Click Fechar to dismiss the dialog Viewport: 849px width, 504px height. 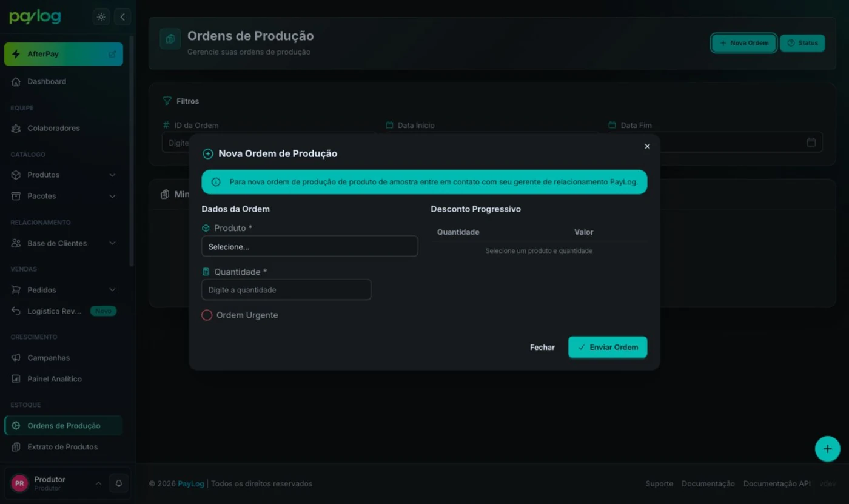point(542,348)
